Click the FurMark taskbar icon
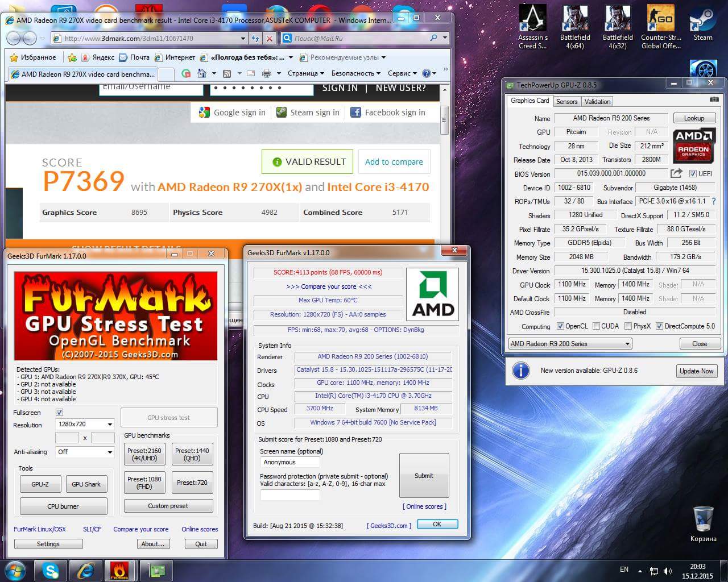728x582 pixels. pyautogui.click(x=119, y=570)
